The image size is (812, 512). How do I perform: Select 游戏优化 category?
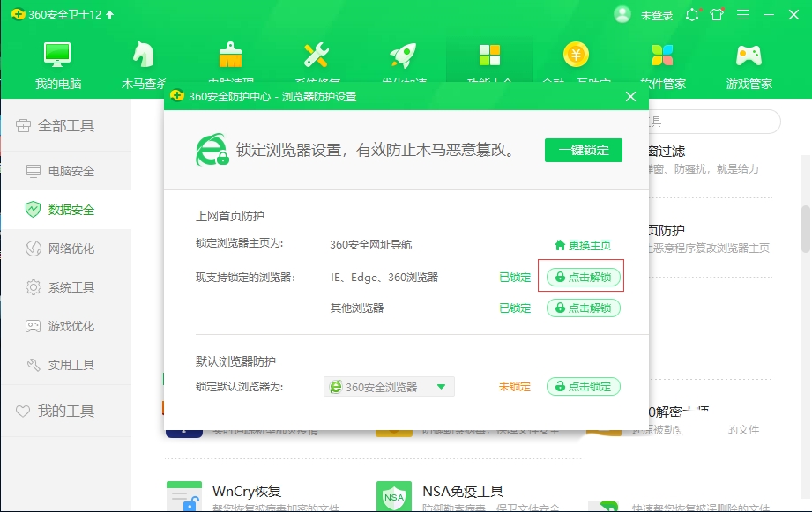tap(66, 326)
